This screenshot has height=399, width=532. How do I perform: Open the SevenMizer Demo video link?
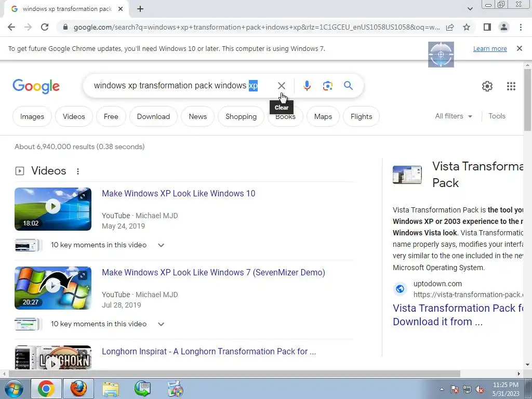pos(214,272)
